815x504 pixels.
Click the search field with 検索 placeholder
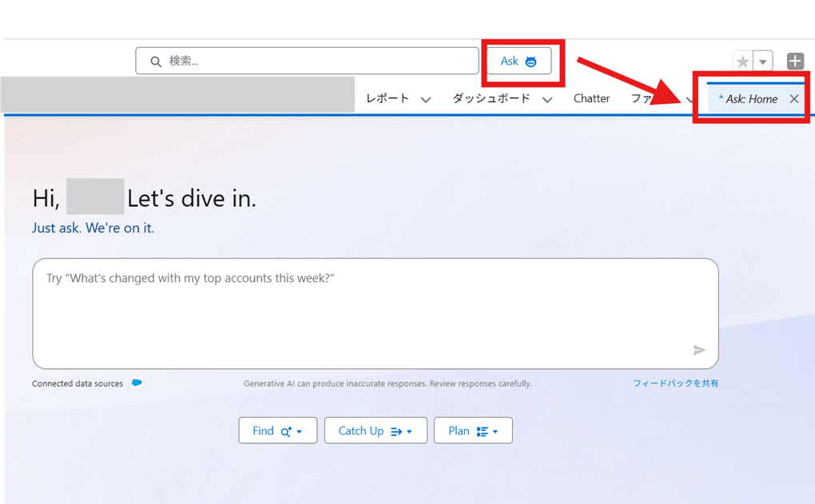307,62
